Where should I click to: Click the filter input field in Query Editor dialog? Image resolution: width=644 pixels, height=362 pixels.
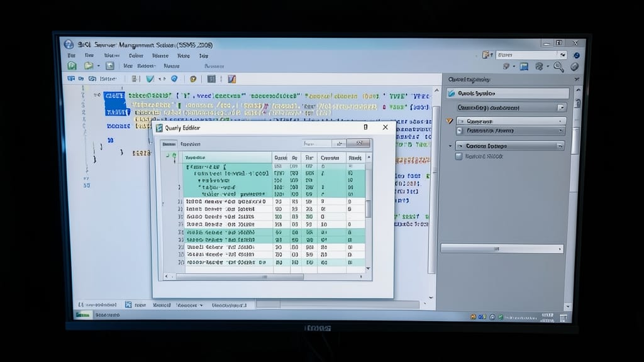pyautogui.click(x=317, y=143)
